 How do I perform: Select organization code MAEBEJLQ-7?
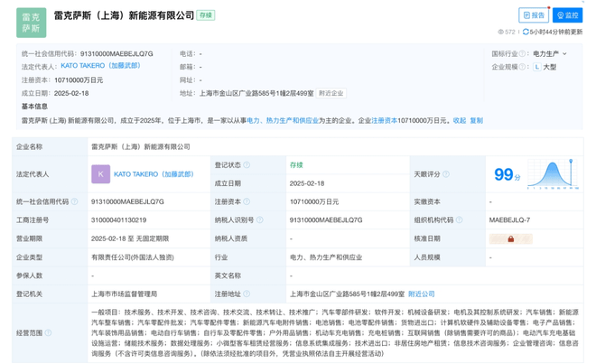[x=509, y=219]
